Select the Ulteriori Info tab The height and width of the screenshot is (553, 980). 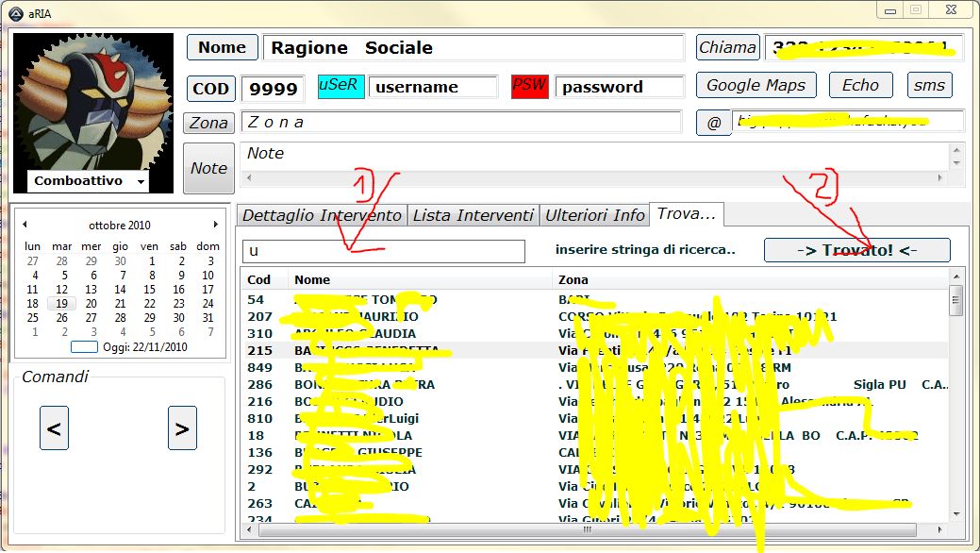click(595, 215)
